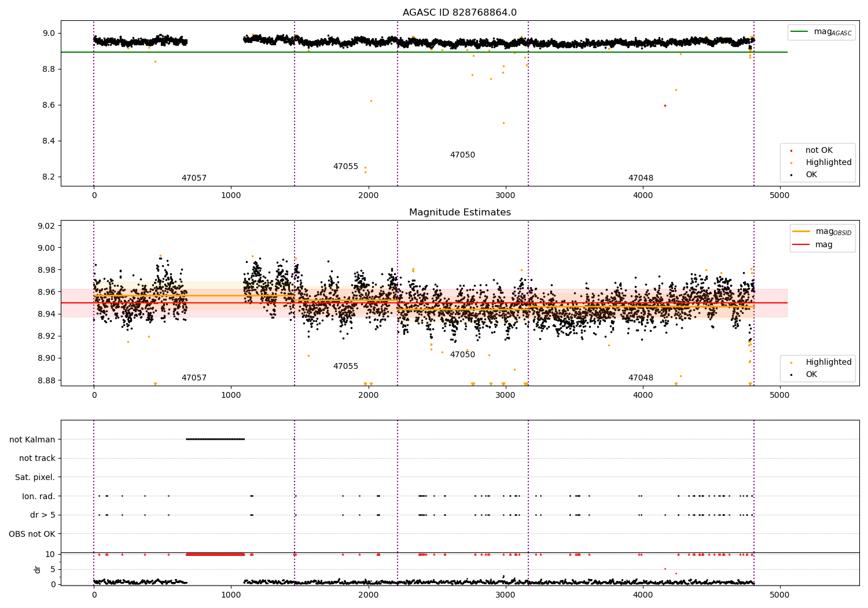The image size is (868, 608).
Task: Click OBSID label 47050 in Magnitude Estimates plot
Action: click(x=462, y=355)
